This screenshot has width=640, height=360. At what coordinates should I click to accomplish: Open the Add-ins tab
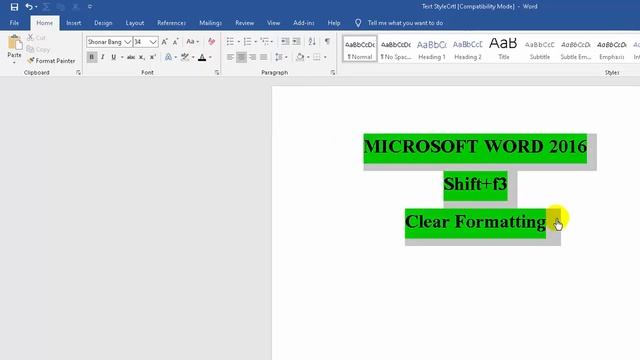(x=304, y=23)
